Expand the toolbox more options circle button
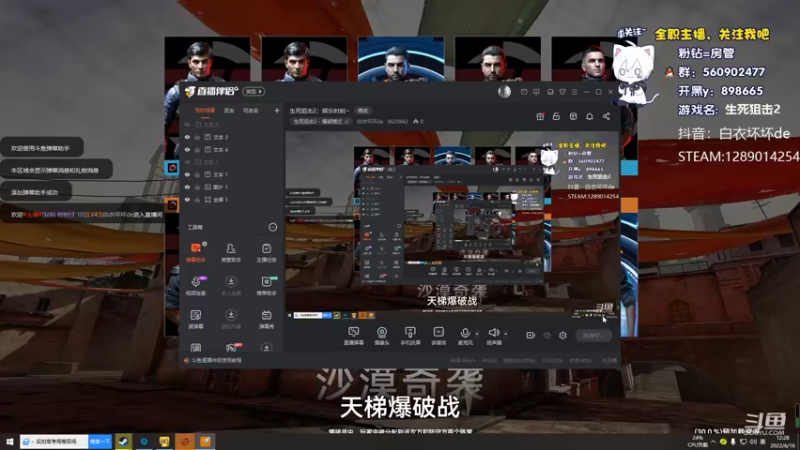This screenshot has height=450, width=800. pyautogui.click(x=273, y=227)
